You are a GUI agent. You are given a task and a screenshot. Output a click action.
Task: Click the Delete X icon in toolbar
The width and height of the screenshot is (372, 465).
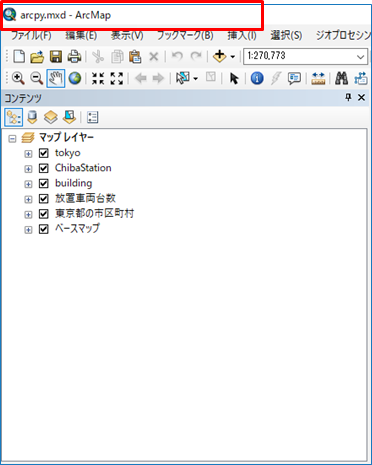click(x=154, y=56)
